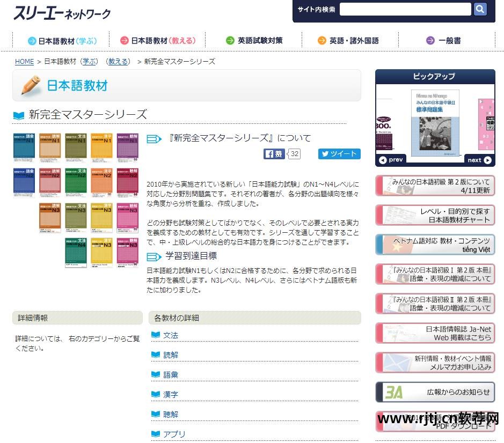Screen dimensions: 504x443
Task: Open the 英語・諸外国語 navigation item
Action: point(348,40)
